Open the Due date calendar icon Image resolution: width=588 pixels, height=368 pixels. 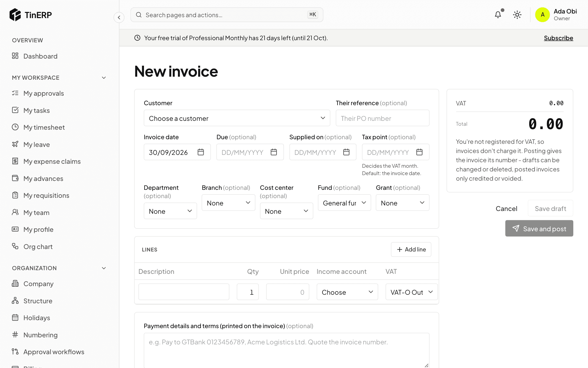pos(274,152)
